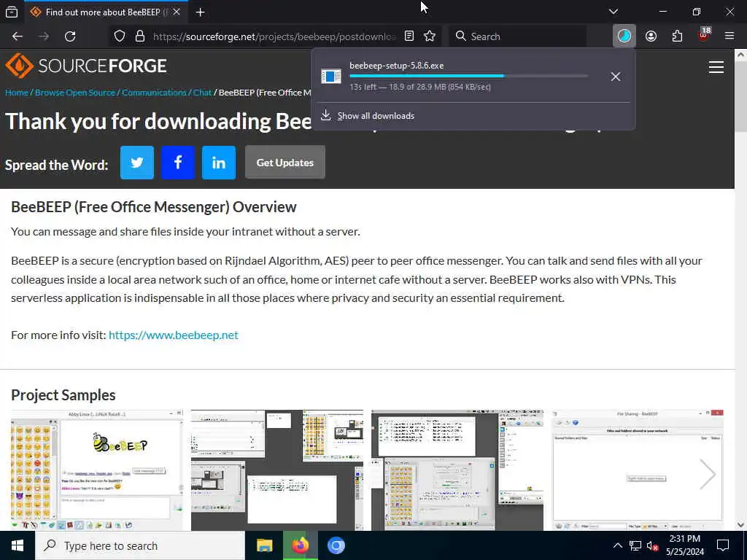Switch to Firefox taskbar icon

(300, 545)
